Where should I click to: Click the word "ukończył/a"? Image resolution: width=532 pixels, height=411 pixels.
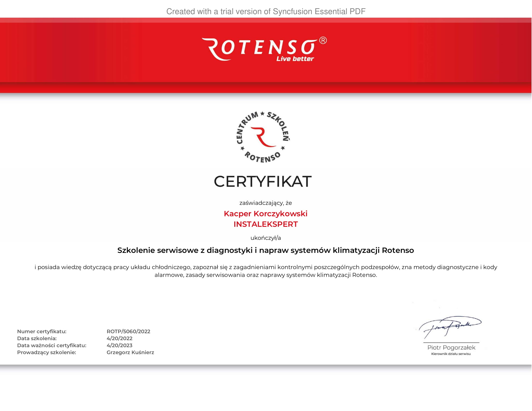[266, 238]
